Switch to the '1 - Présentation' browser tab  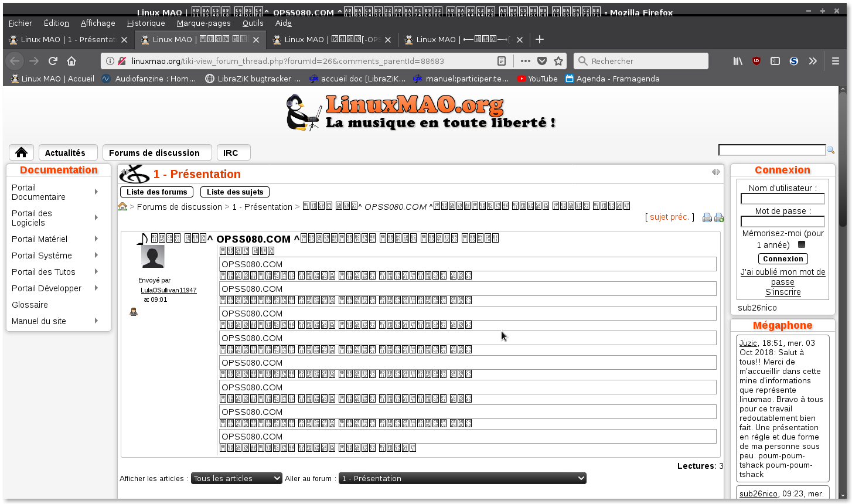pyautogui.click(x=68, y=39)
